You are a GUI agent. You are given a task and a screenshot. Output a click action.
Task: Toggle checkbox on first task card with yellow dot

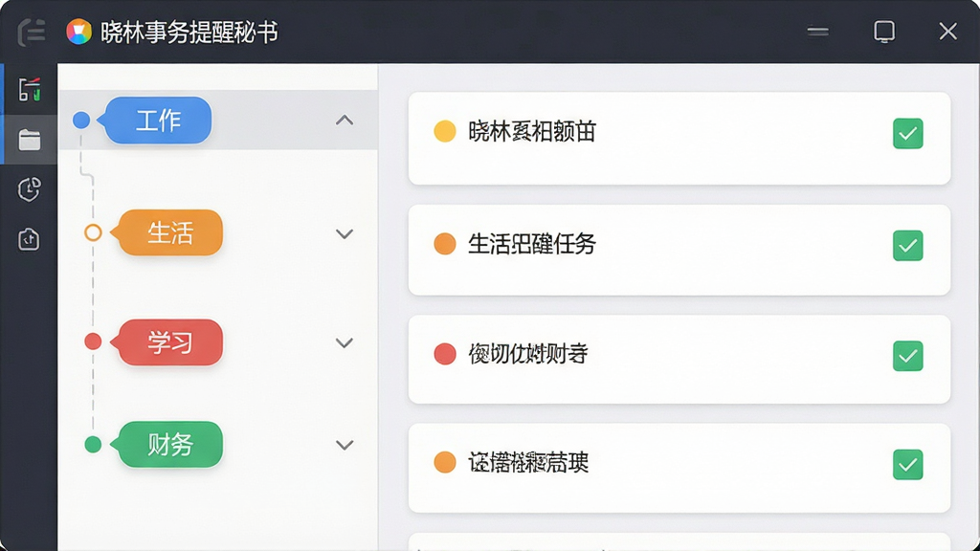pyautogui.click(x=908, y=133)
